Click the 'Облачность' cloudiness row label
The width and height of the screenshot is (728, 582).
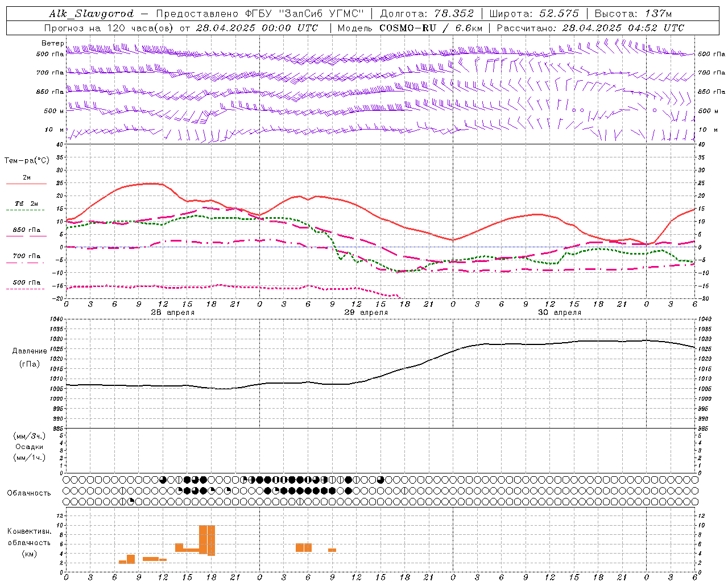pyautogui.click(x=29, y=493)
